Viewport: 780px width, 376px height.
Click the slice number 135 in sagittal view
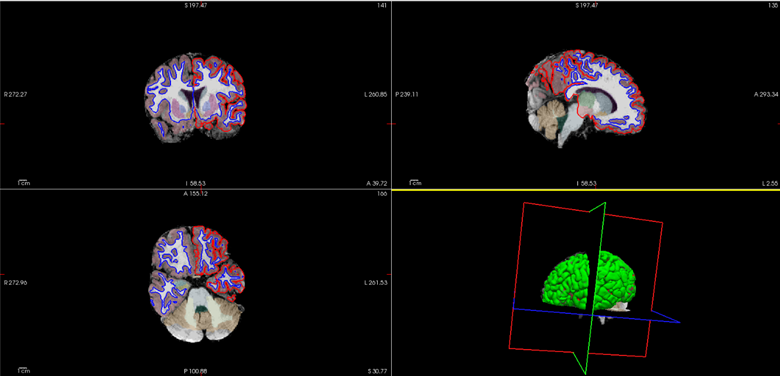775,5
